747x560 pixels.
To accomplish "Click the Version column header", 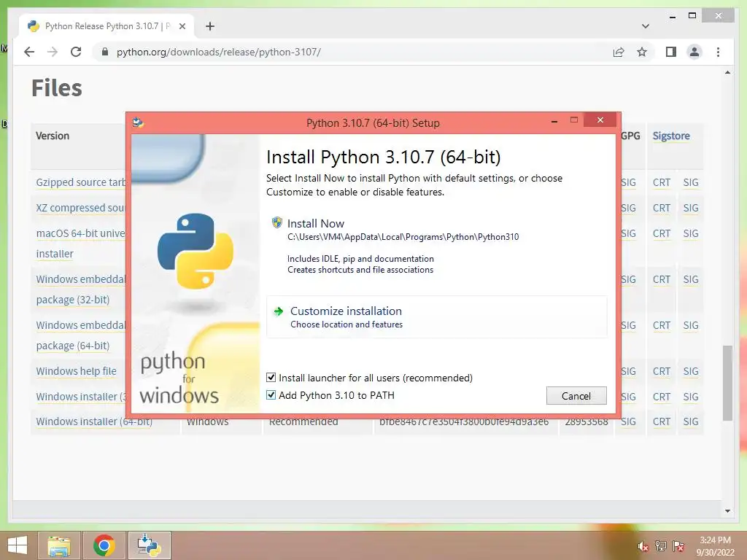I will 53,136.
